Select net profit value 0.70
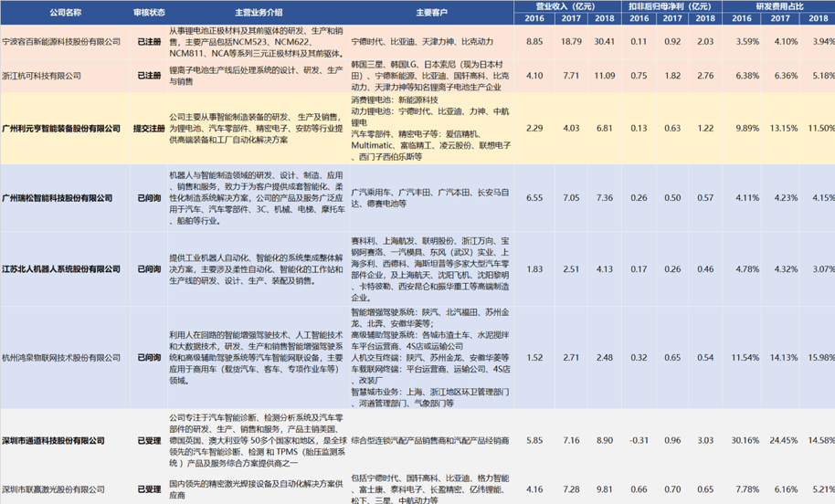The width and height of the screenshot is (835, 504). pyautogui.click(x=672, y=489)
